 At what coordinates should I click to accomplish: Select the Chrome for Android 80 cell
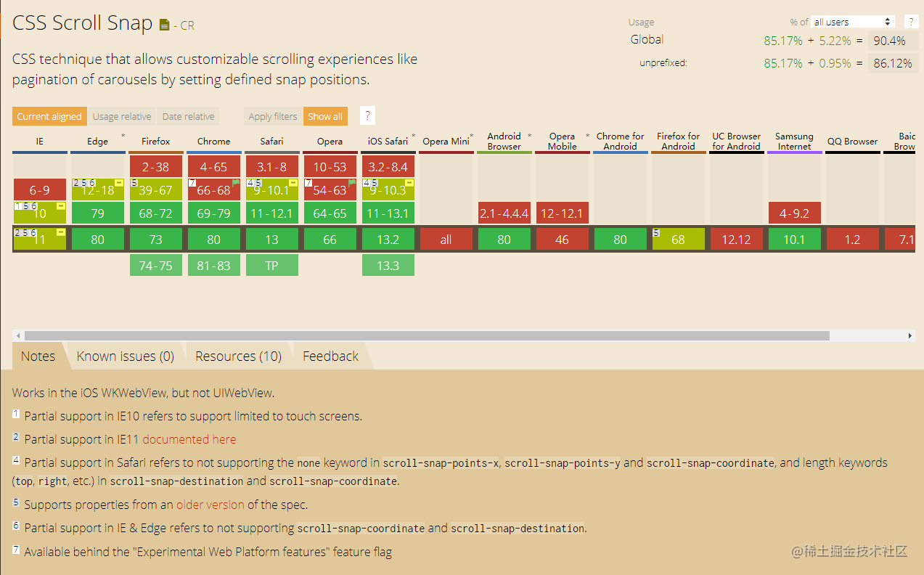(621, 240)
